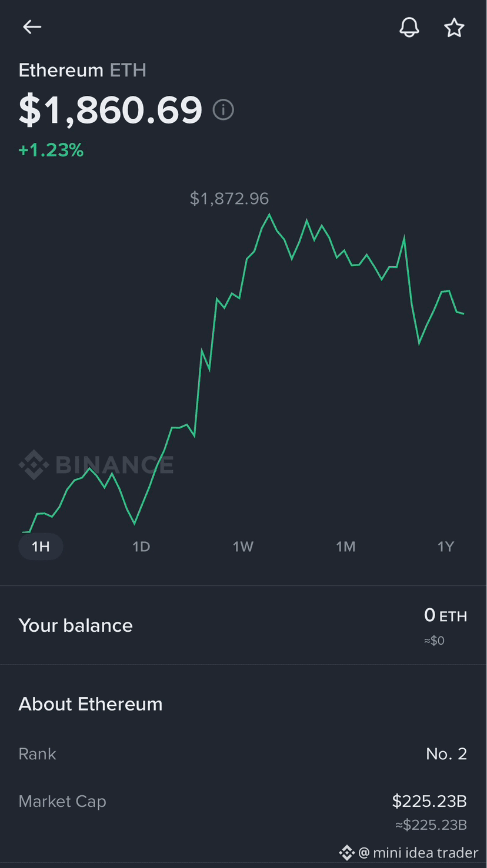Screen dimensions: 487x868
Task: Tap the $1,872.96 peak price label
Action: [229, 199]
